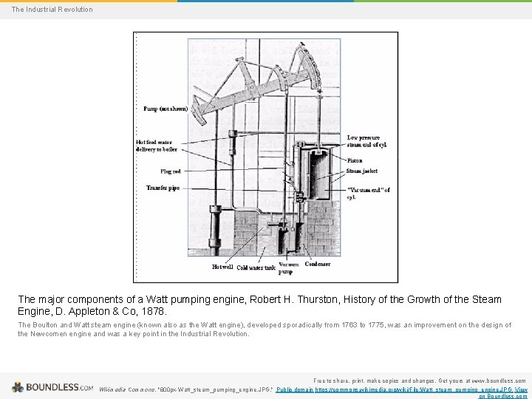Screen dimensions: 532x399
Task: Click the www.boundless.com text in footer
Action: [x=499, y=381]
